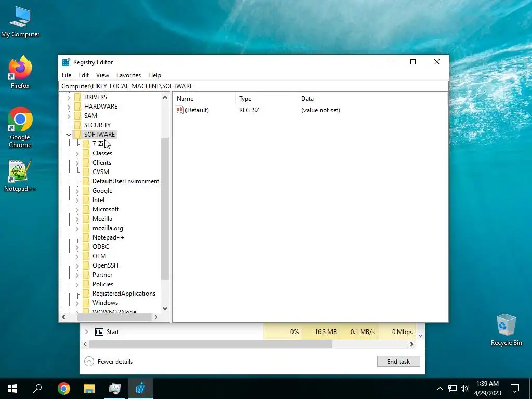This screenshot has width=532, height=399.
Task: Click the Windows Start button
Action: pyautogui.click(x=12, y=388)
